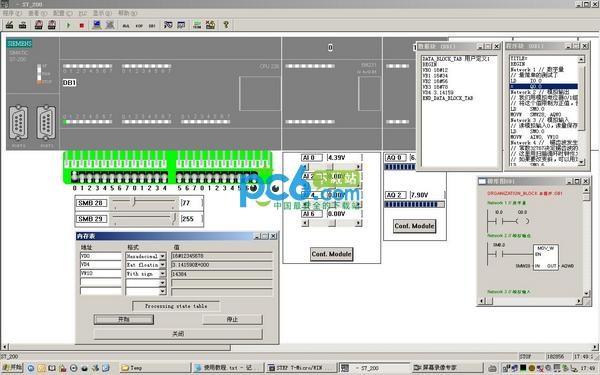
Task: Open help via the question mark icon
Action: coord(226,25)
